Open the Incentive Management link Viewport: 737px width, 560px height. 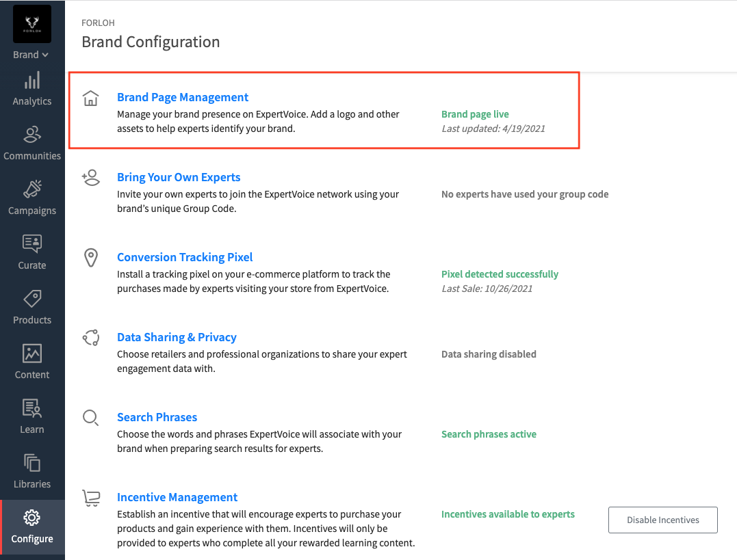click(177, 497)
